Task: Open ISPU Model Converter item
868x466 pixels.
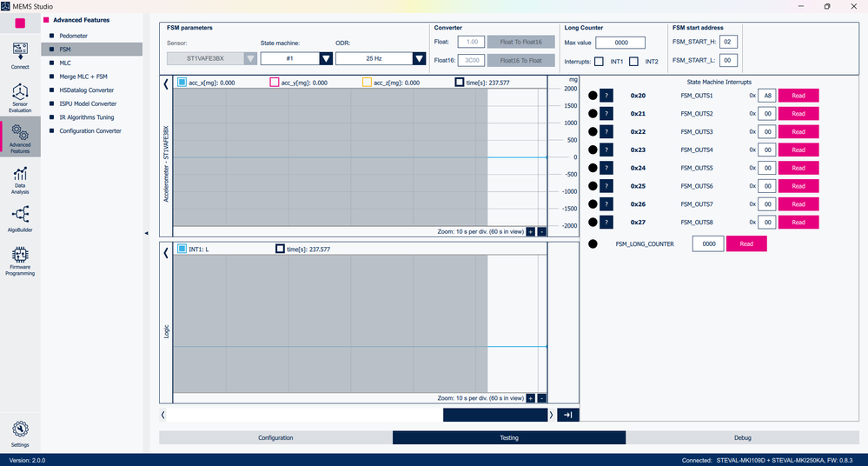Action: pos(88,103)
